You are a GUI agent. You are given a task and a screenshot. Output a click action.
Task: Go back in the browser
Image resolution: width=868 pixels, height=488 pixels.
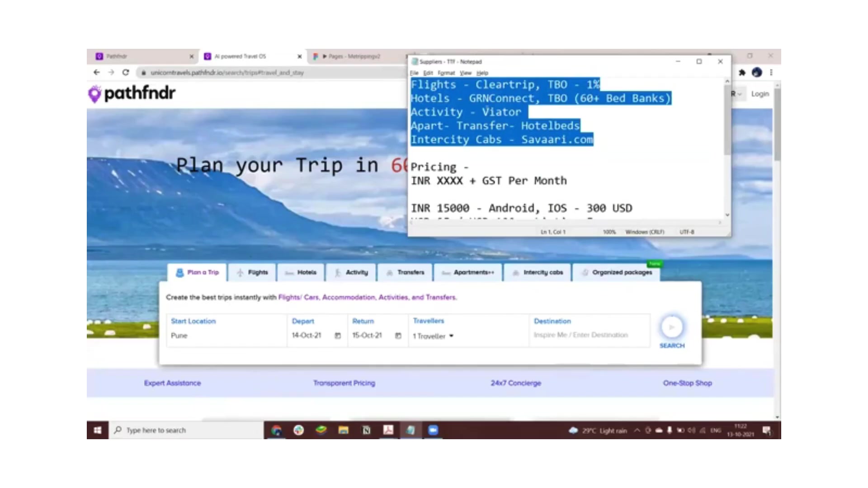click(96, 72)
